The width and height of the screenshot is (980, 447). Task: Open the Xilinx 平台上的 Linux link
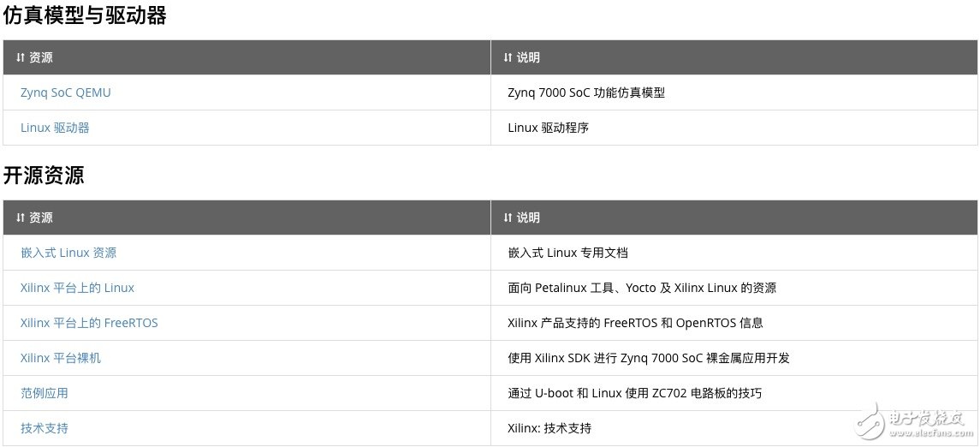pyautogui.click(x=77, y=288)
